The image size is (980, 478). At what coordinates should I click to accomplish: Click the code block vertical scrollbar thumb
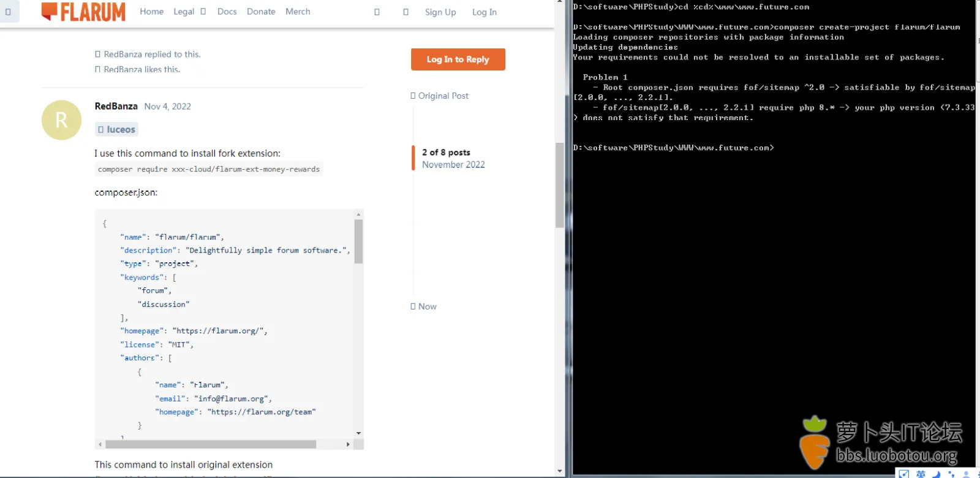click(358, 241)
